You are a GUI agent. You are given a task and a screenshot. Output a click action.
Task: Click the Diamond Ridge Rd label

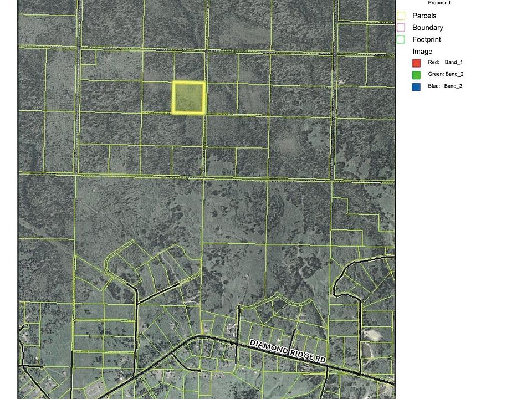pyautogui.click(x=288, y=351)
